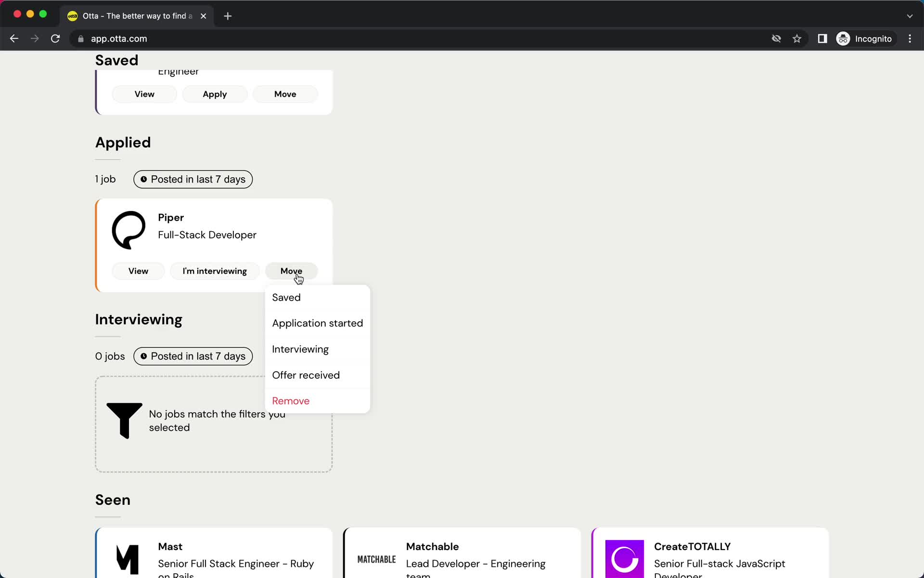The height and width of the screenshot is (578, 924).
Task: Open the Matchable Lead Developer card
Action: (462, 553)
